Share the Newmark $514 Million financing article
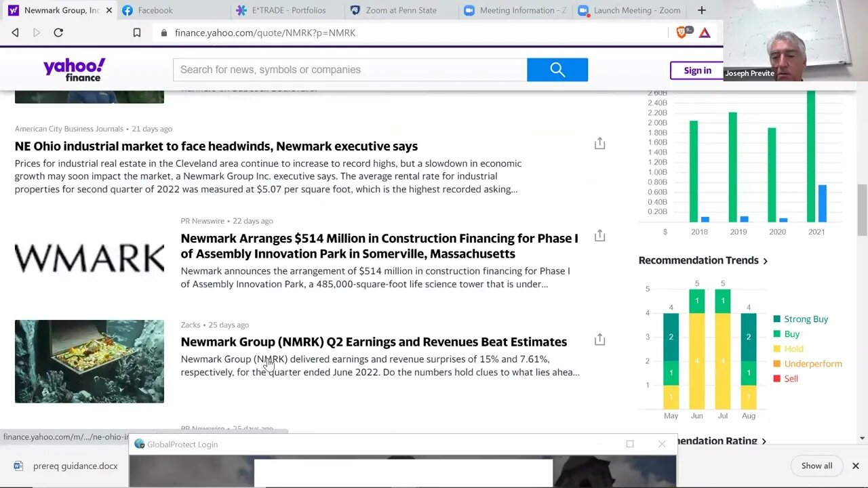The image size is (868, 488). (x=599, y=235)
